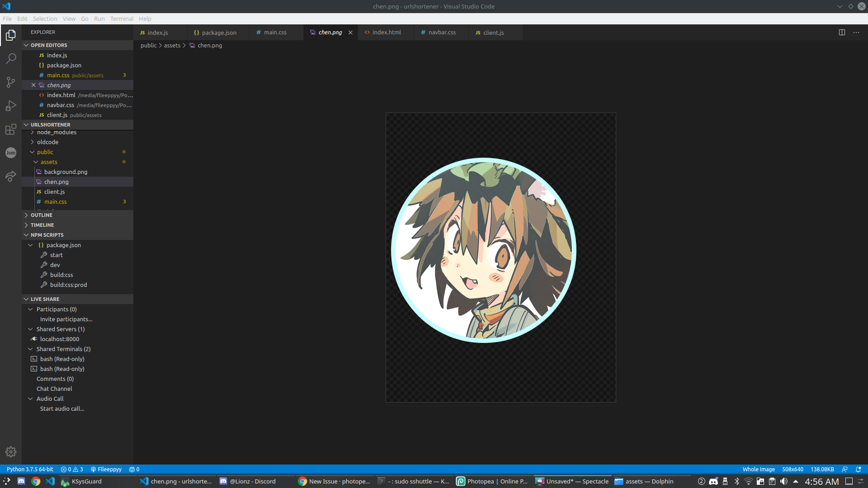The image size is (868, 488).
Task: Open package.json from Open Editors
Action: click(77, 66)
